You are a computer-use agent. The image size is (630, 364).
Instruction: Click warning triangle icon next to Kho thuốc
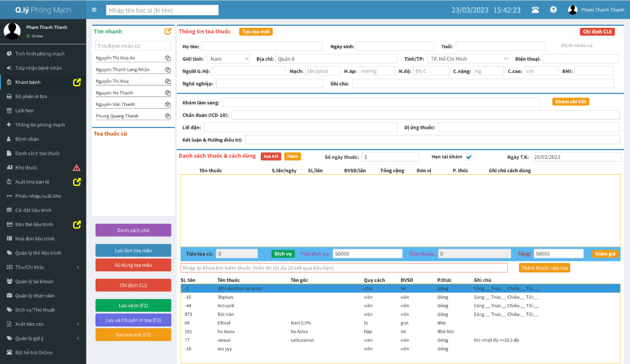pyautogui.click(x=77, y=167)
